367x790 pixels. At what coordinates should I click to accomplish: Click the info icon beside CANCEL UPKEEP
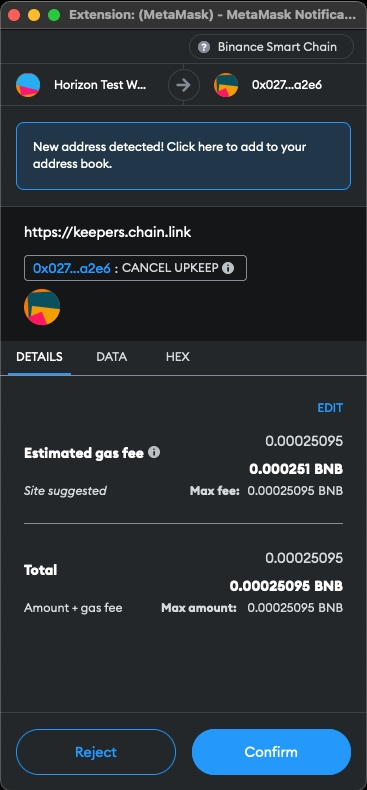[x=228, y=268]
